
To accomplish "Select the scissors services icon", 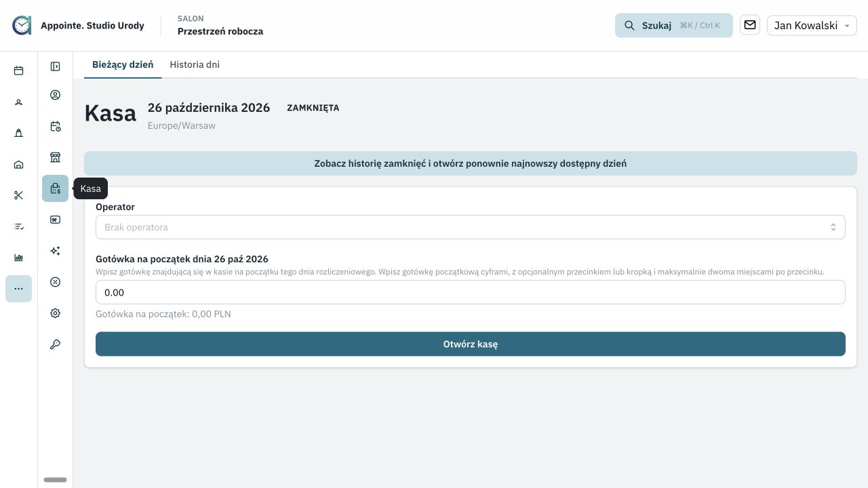I will pyautogui.click(x=18, y=195).
